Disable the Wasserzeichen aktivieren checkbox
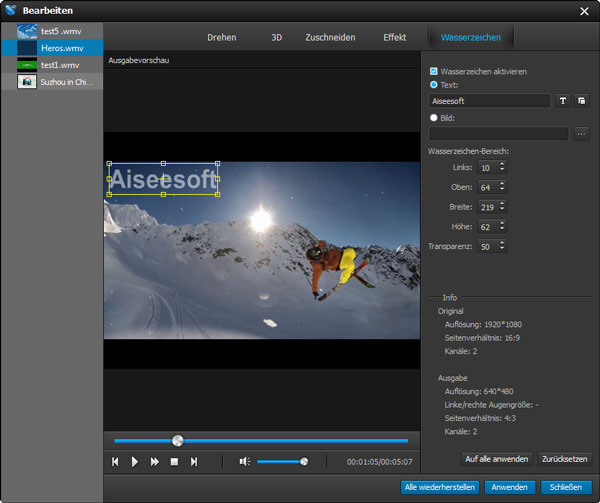600x503 pixels. [x=433, y=72]
